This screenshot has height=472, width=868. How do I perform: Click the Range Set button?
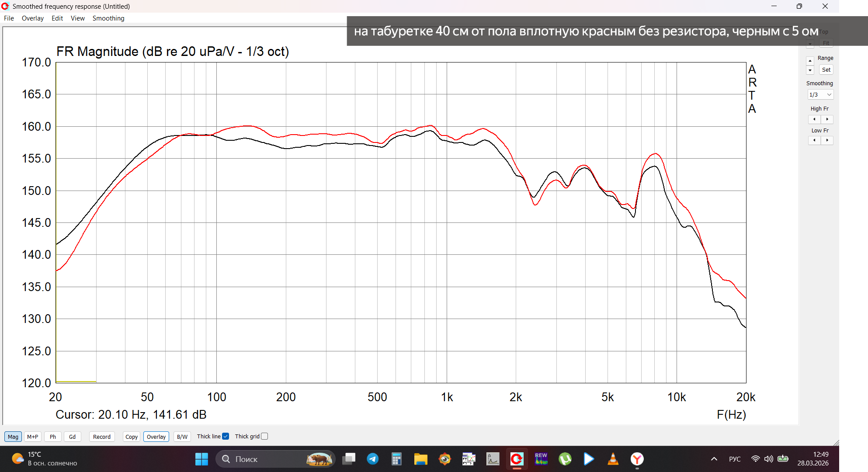826,70
